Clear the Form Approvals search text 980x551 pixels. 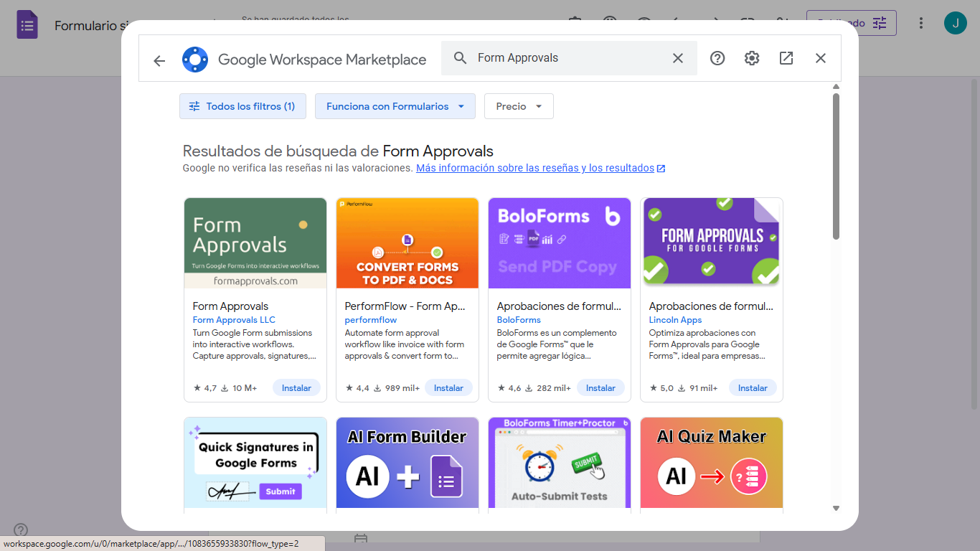[678, 58]
